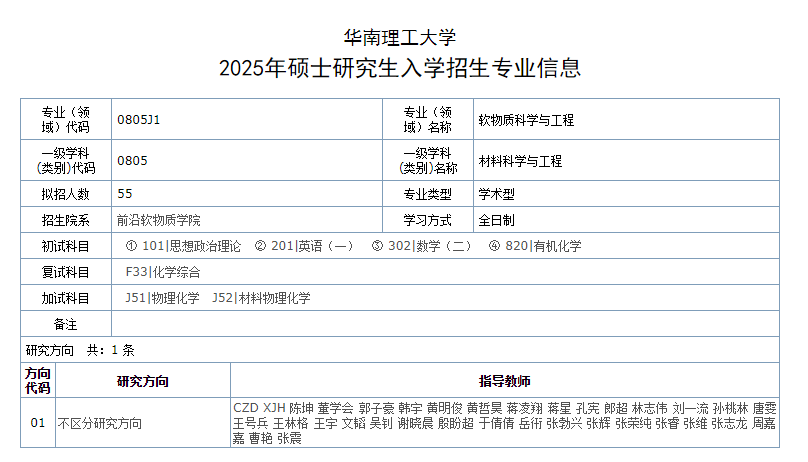Click advisor name 郭子豪
808x462 pixels.
tap(377, 408)
